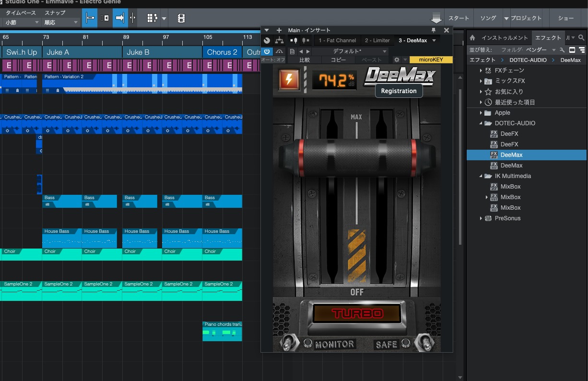Switch to 2 - Limiter tab
This screenshot has width=588, height=381.
pyautogui.click(x=377, y=41)
